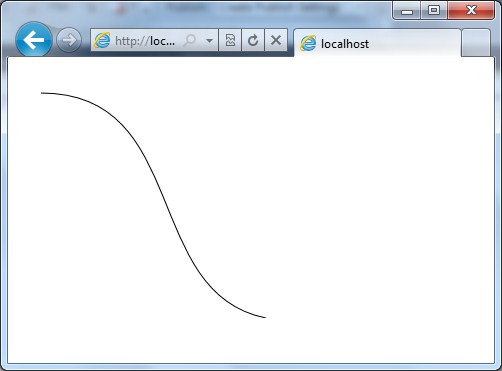Stop loading with the address bar X
The image size is (502, 371).
276,40
